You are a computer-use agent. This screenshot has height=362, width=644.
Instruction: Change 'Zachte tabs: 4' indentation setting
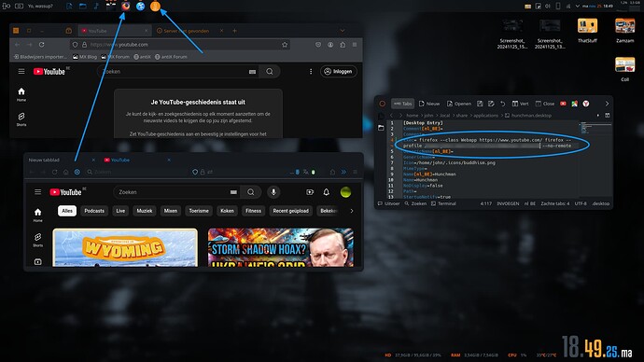(x=555, y=203)
